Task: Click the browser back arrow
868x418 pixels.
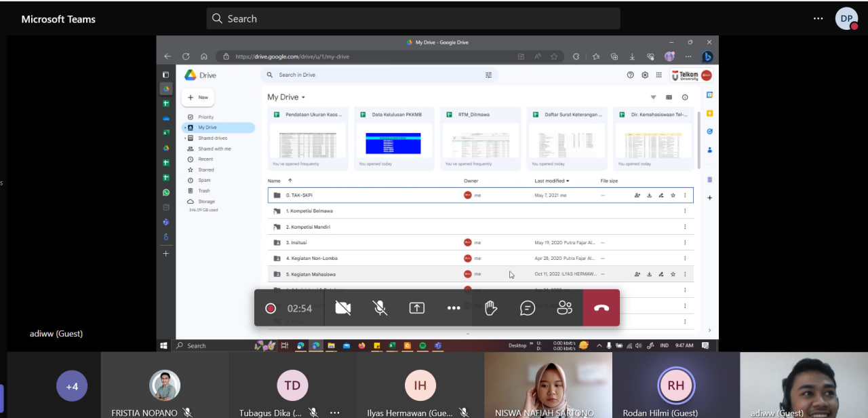Action: coord(167,56)
